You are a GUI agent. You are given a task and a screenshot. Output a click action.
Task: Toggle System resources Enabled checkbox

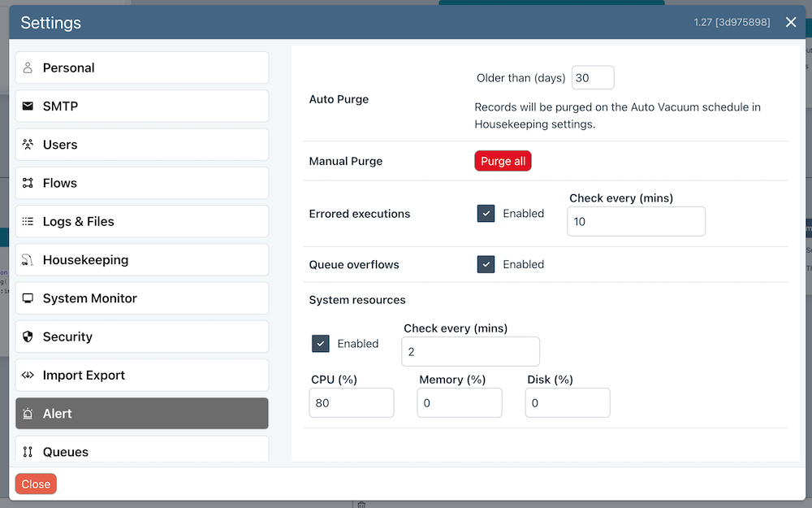[321, 344]
